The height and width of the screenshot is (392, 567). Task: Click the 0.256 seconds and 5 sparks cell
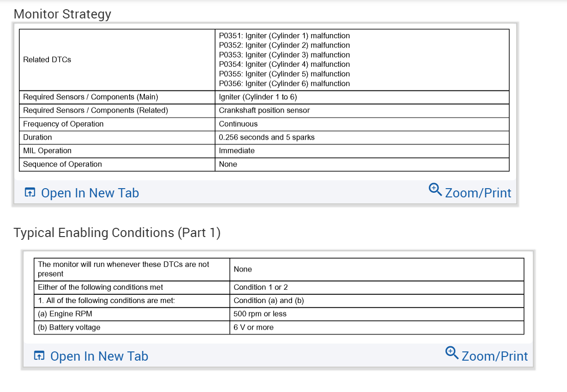tap(267, 137)
